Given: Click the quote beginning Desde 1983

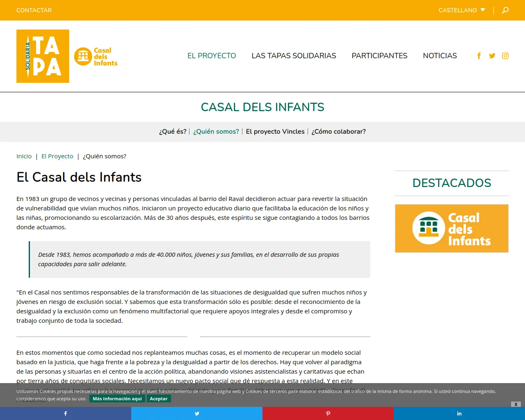Looking at the screenshot, I should coord(200,259).
